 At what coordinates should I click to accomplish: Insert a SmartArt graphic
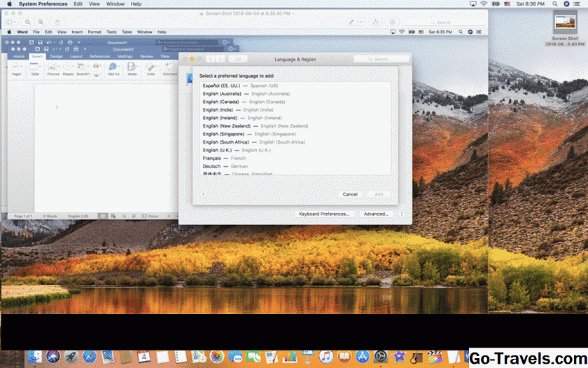coord(83,67)
